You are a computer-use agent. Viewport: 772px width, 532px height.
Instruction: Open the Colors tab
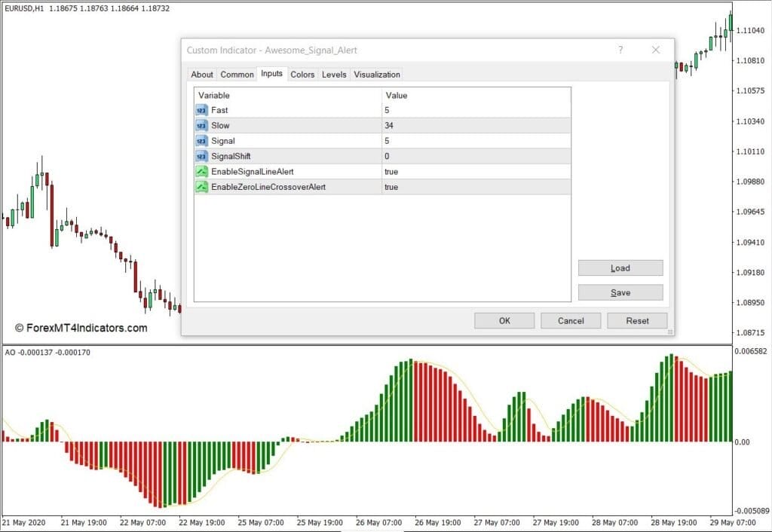(x=302, y=75)
